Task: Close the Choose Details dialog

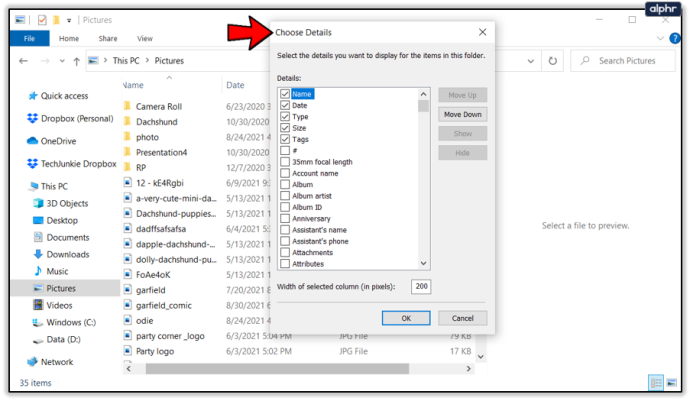Action: pyautogui.click(x=482, y=32)
